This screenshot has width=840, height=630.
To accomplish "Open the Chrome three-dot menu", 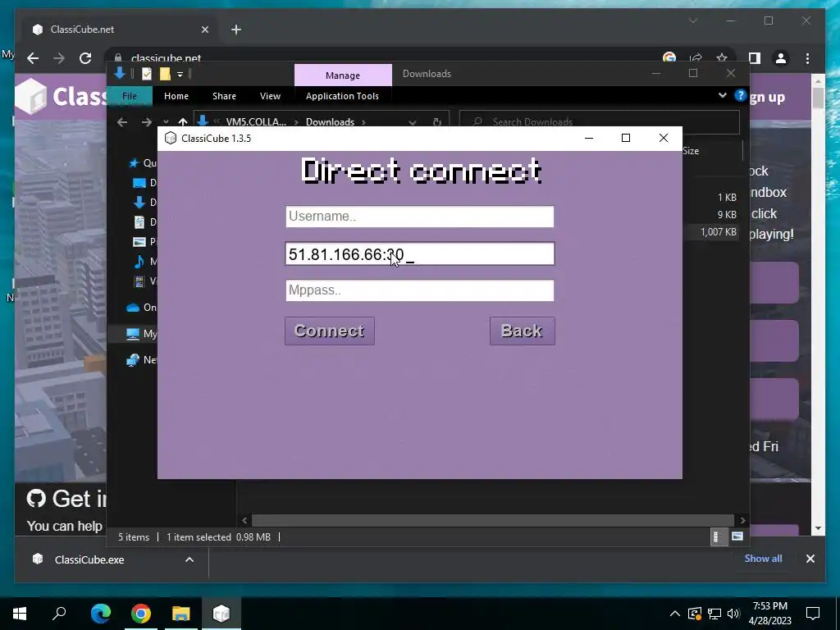I will (808, 58).
